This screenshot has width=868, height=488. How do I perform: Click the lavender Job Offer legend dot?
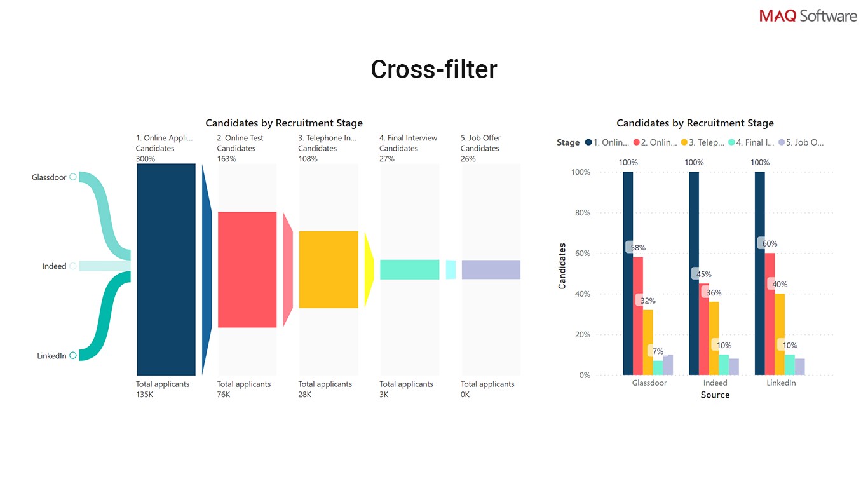[x=782, y=143]
